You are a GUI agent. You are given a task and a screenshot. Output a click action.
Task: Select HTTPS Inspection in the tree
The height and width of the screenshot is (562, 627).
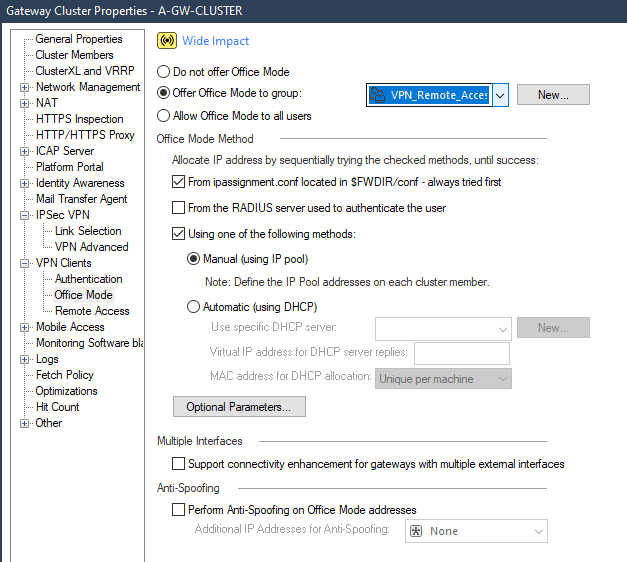point(80,119)
